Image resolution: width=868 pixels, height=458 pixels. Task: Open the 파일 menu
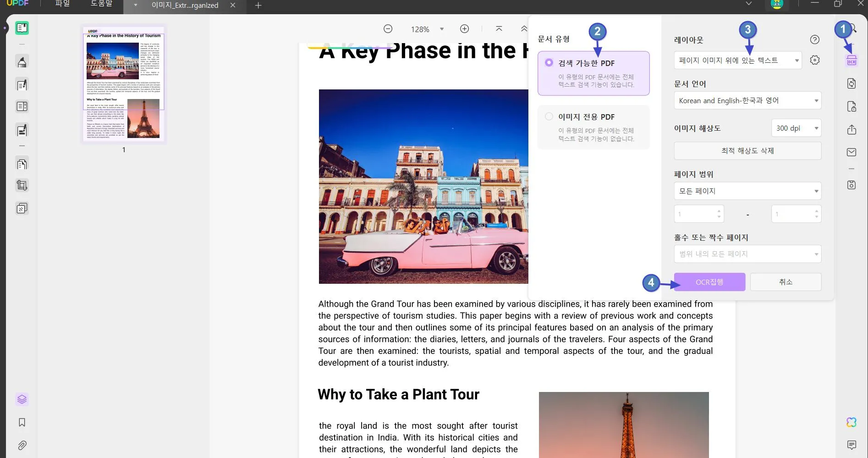coord(62,4)
